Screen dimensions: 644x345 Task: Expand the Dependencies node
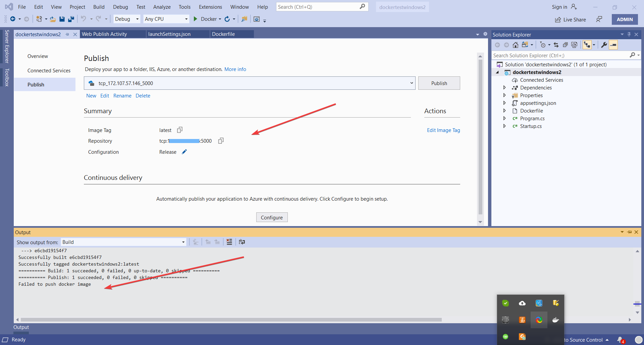tap(504, 87)
